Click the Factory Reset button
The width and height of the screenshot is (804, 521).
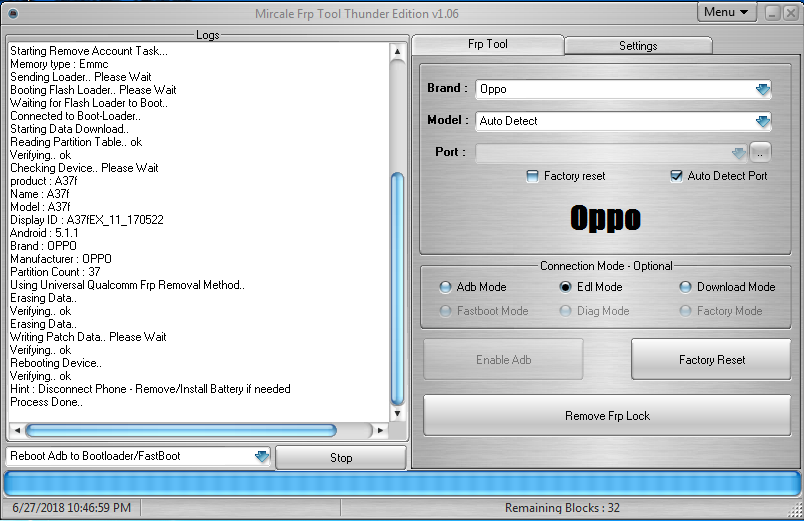coord(711,359)
